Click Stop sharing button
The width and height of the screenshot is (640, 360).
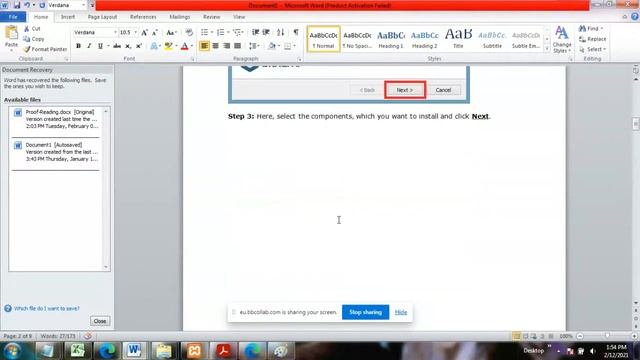pos(365,312)
